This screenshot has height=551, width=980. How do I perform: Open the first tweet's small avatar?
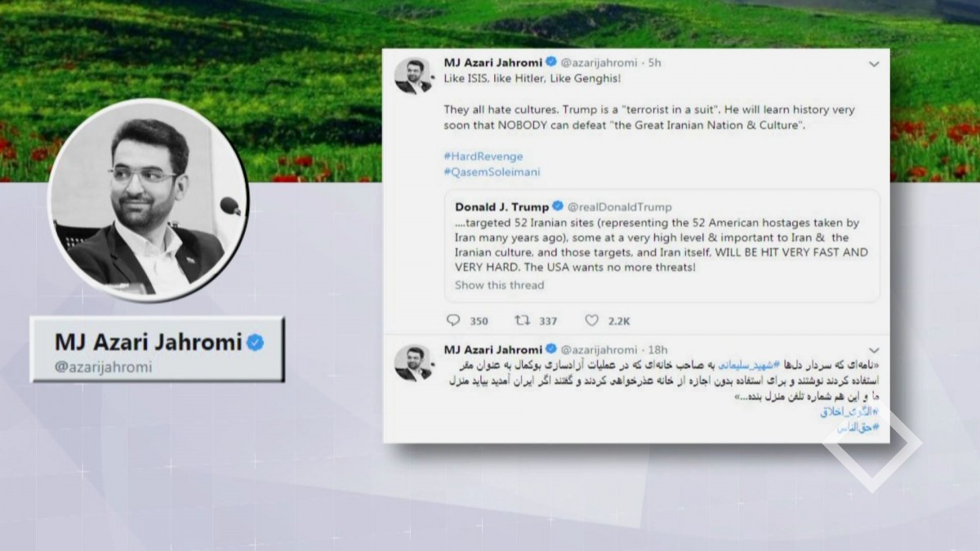[413, 76]
